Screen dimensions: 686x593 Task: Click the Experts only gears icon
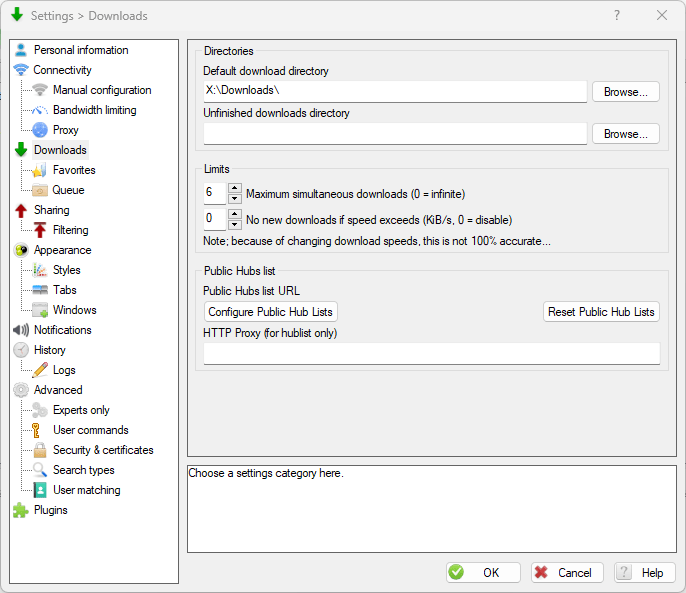[x=40, y=410]
